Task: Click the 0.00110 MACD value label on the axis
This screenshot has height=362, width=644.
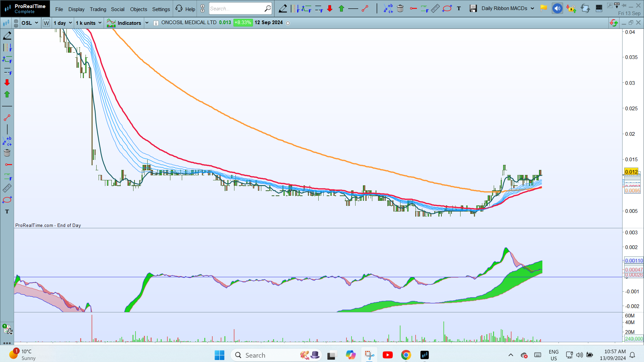Action: 634,260
